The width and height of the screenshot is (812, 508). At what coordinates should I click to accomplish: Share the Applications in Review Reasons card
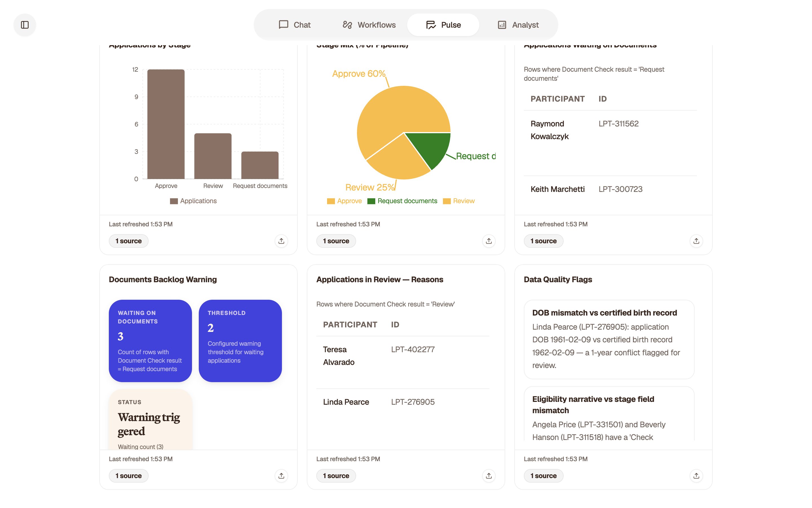coord(489,476)
